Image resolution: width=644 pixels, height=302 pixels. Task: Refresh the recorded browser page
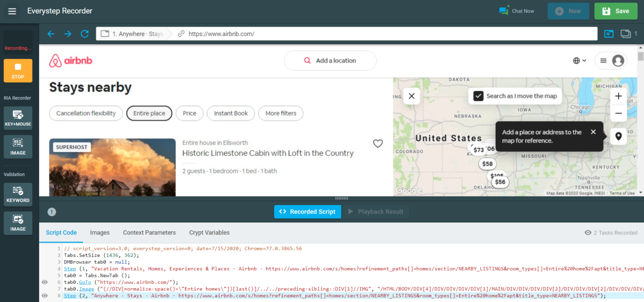(x=85, y=34)
